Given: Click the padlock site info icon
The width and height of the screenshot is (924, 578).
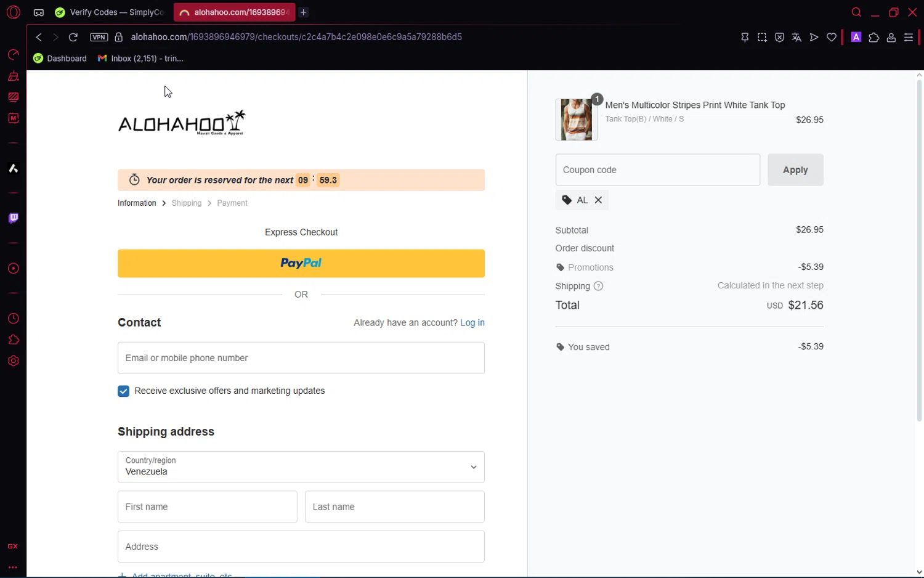Looking at the screenshot, I should tap(119, 37).
